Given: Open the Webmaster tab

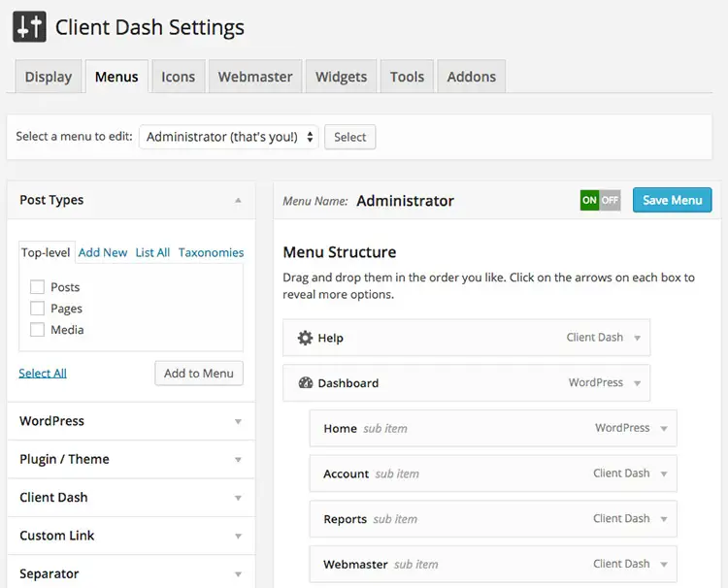Looking at the screenshot, I should (x=255, y=77).
